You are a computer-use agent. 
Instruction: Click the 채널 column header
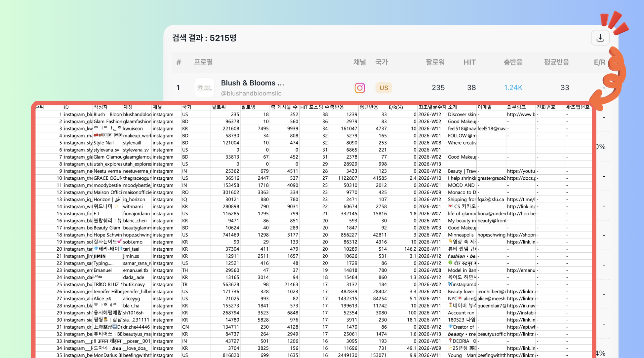tap(359, 62)
